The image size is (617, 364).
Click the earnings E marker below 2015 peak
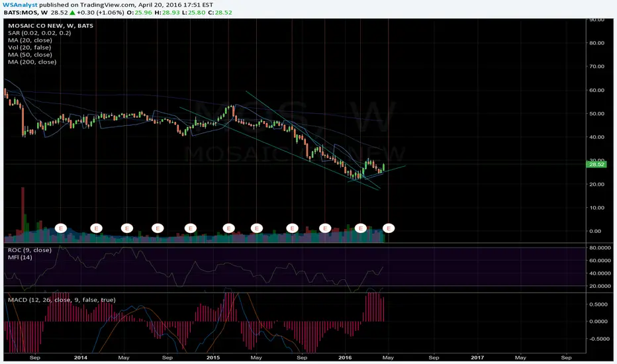point(228,228)
